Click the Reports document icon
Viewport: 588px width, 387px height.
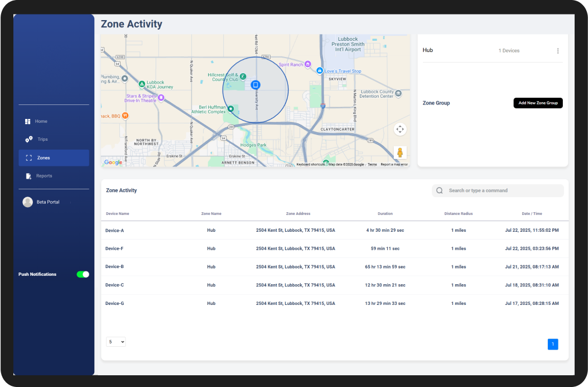[x=28, y=176]
